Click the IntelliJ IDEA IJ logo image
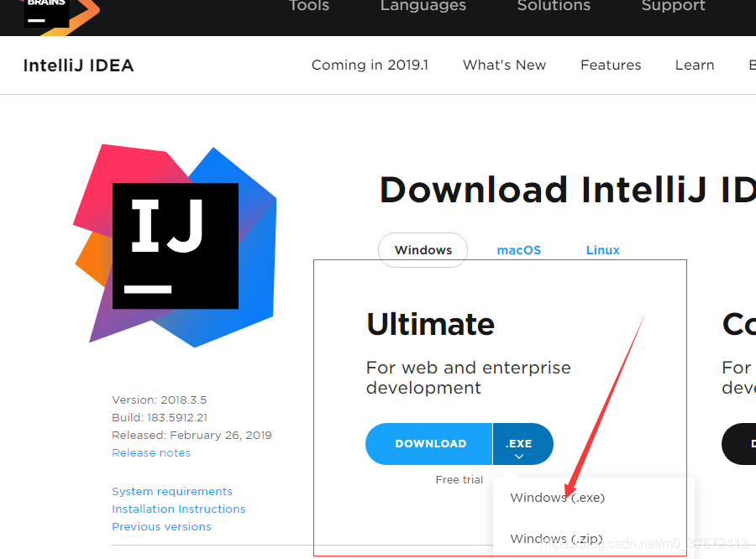Screen dimensions: 756x559 175,245
